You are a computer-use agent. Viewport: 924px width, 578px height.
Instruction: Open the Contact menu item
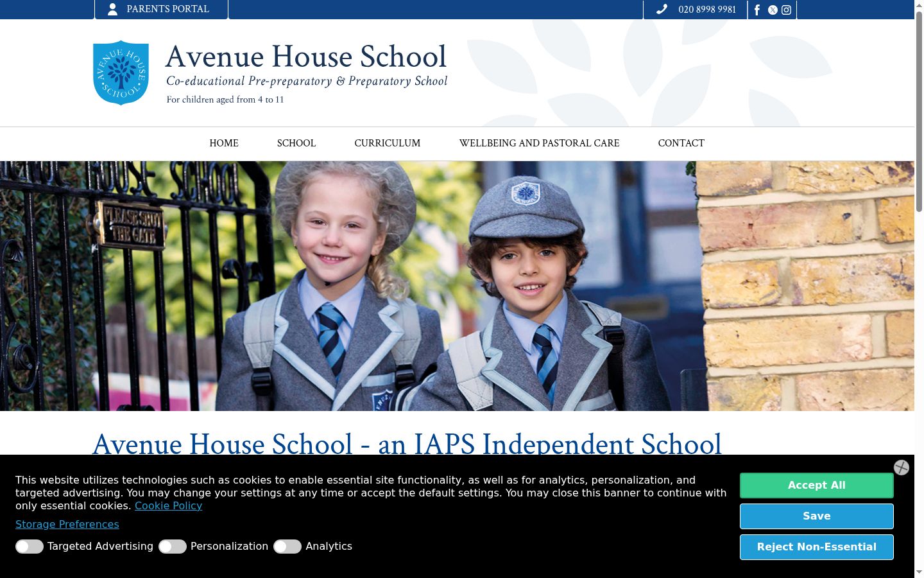681,143
